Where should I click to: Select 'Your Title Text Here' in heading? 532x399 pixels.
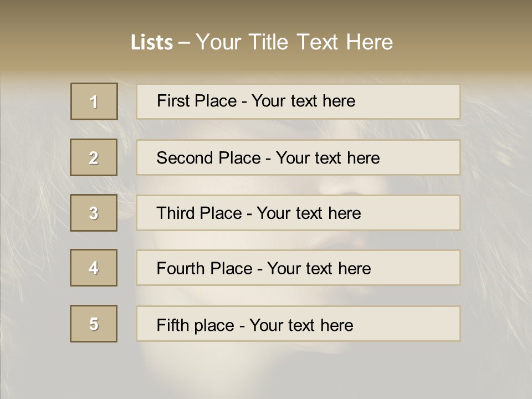(x=294, y=42)
